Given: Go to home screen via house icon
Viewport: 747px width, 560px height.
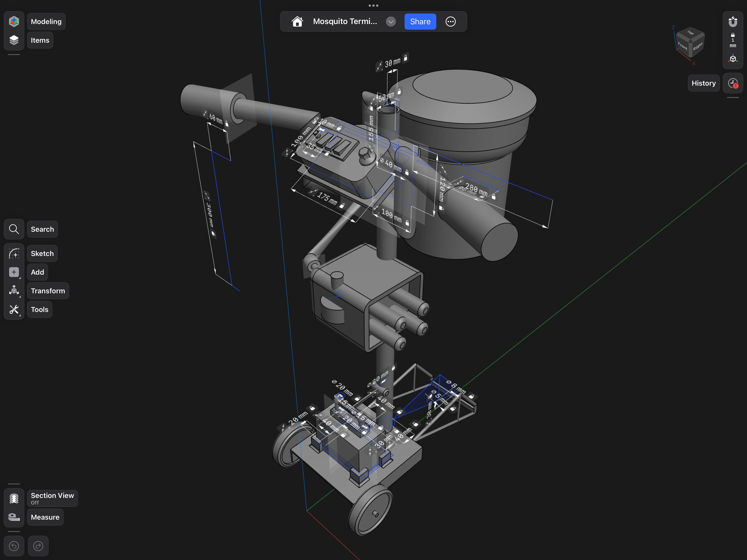Looking at the screenshot, I should [x=297, y=22].
